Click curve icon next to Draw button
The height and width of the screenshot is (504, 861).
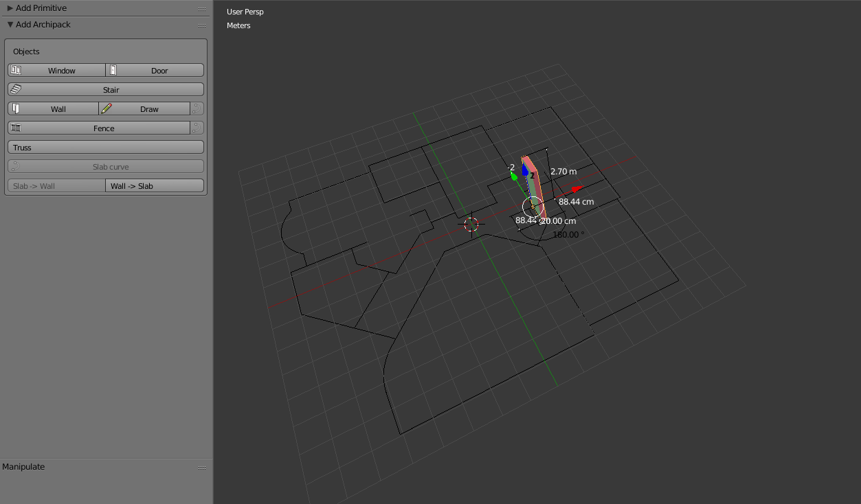(x=197, y=109)
